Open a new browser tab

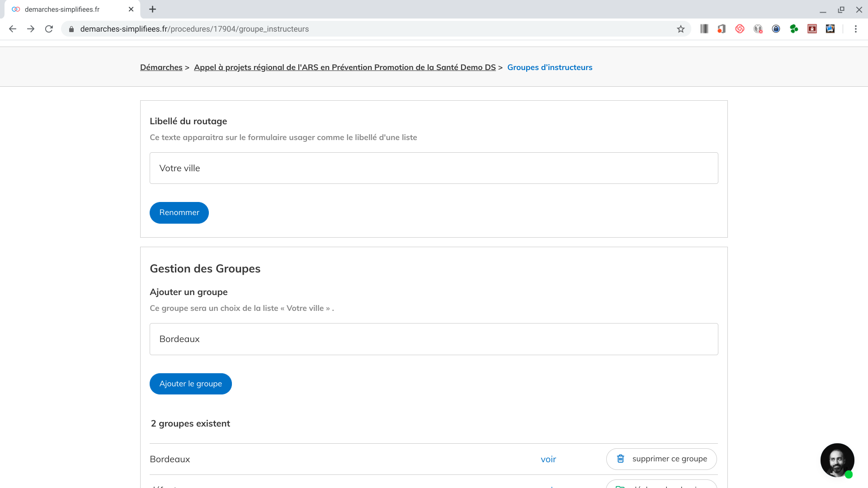tap(152, 9)
